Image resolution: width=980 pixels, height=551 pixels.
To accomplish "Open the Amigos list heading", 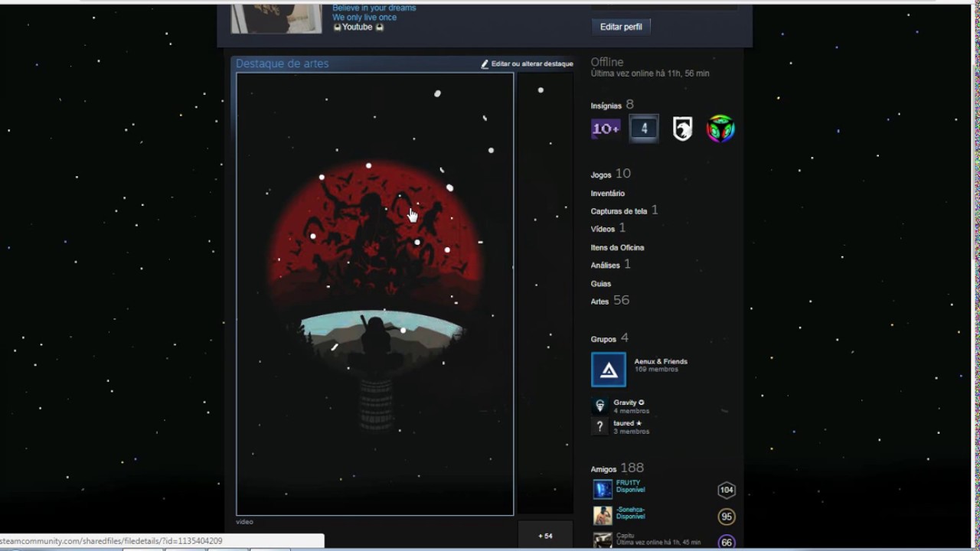I will (603, 469).
